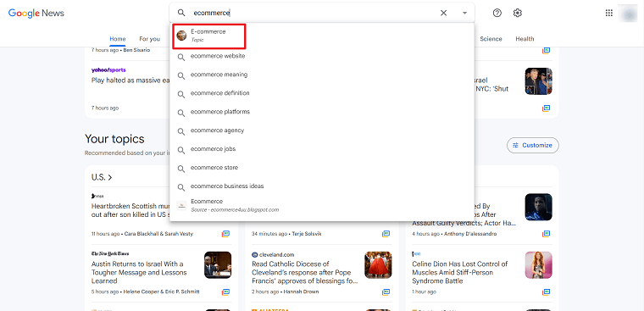Open Catholic Diocese of Cleveland article
644x311 pixels.
[305, 272]
